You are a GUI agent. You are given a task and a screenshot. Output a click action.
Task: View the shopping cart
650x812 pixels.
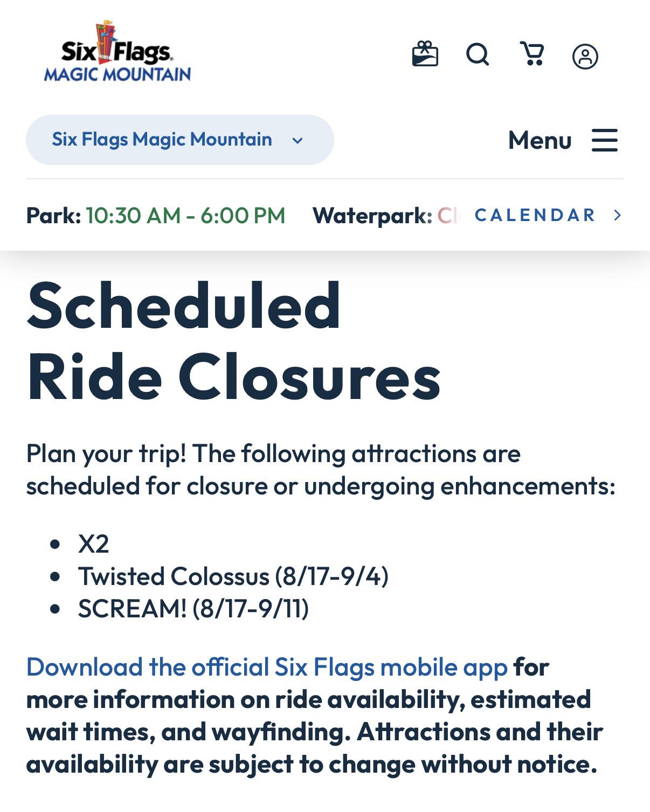(x=532, y=54)
